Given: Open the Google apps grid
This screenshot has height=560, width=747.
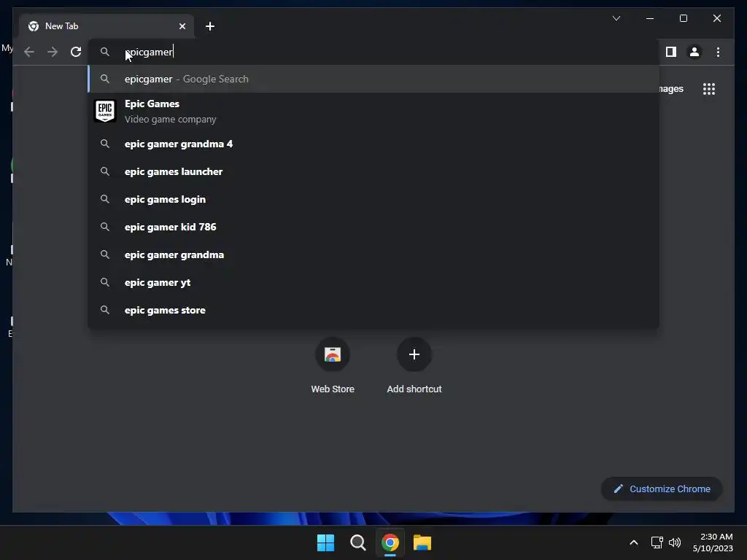Looking at the screenshot, I should tap(709, 89).
